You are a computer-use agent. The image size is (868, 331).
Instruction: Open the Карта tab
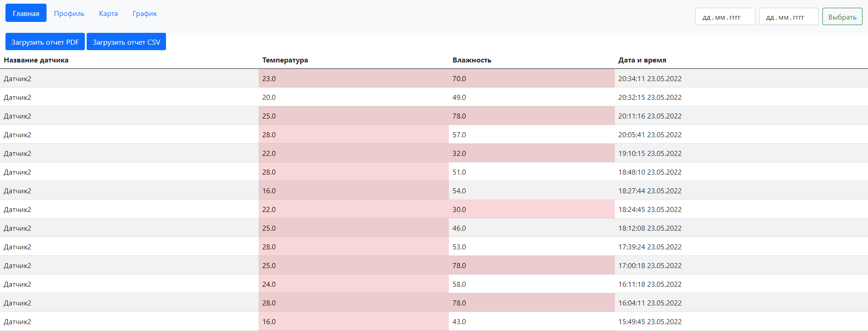pyautogui.click(x=108, y=13)
